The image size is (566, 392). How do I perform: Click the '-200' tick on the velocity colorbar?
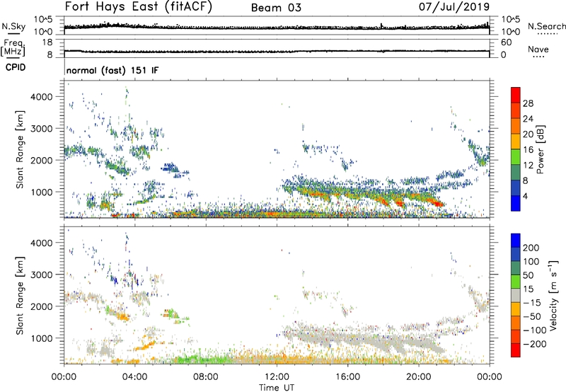coord(535,344)
